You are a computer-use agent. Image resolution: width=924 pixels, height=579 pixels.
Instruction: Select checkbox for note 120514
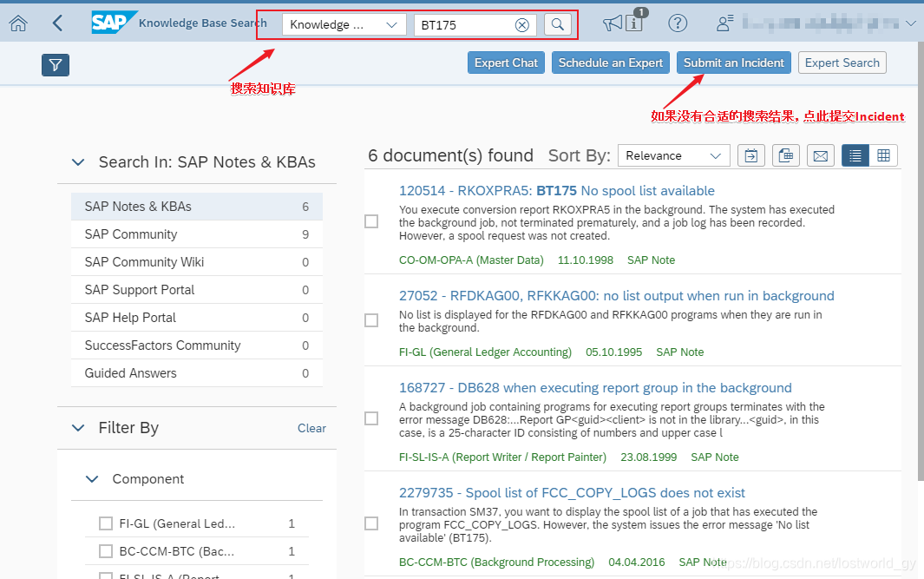click(x=371, y=221)
